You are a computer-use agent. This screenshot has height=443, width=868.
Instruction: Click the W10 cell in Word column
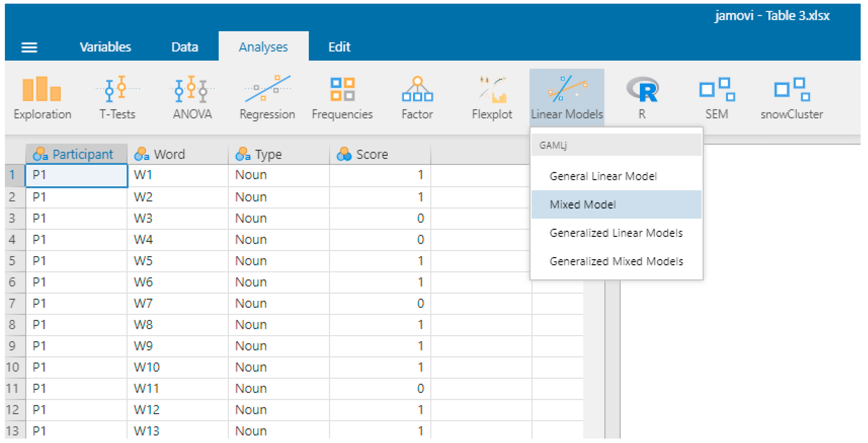click(178, 367)
